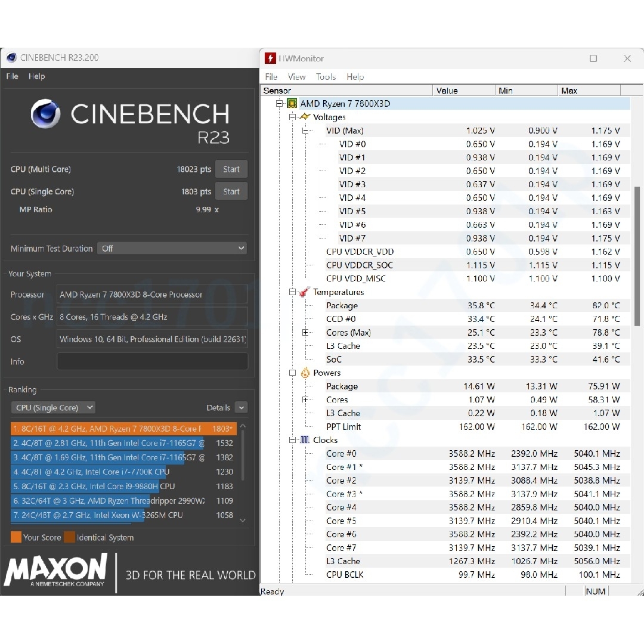Open the Minimum Test Duration dropdown

coord(172,249)
